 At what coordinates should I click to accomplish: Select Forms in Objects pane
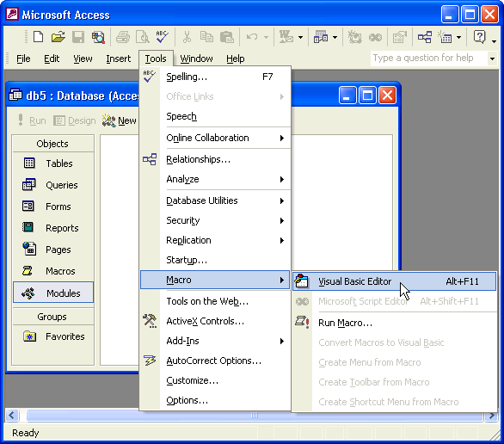coord(53,207)
